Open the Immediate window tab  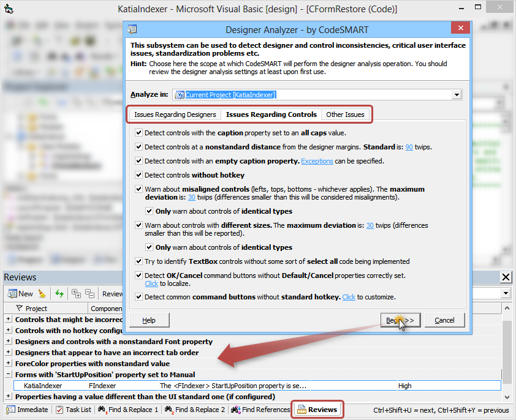(x=28, y=410)
